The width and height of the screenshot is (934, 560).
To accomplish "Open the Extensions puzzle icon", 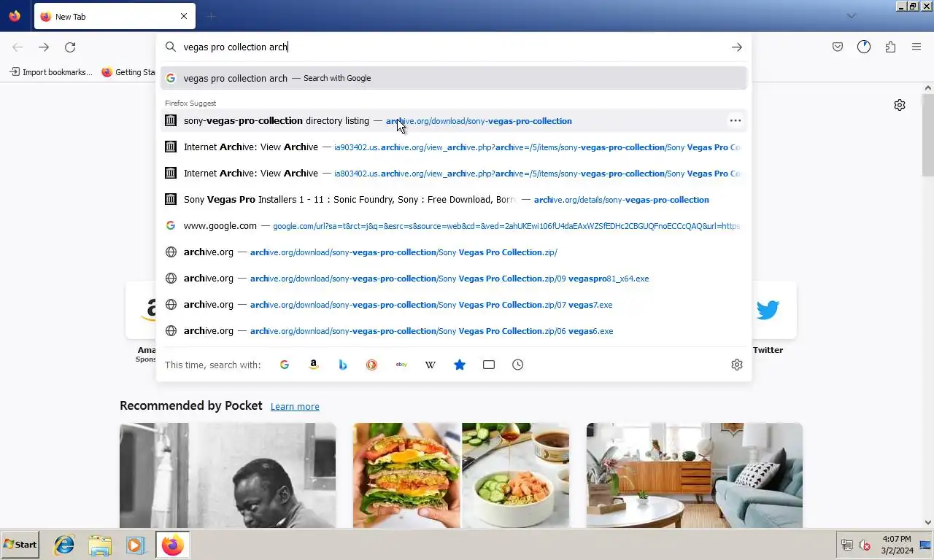I will [890, 47].
